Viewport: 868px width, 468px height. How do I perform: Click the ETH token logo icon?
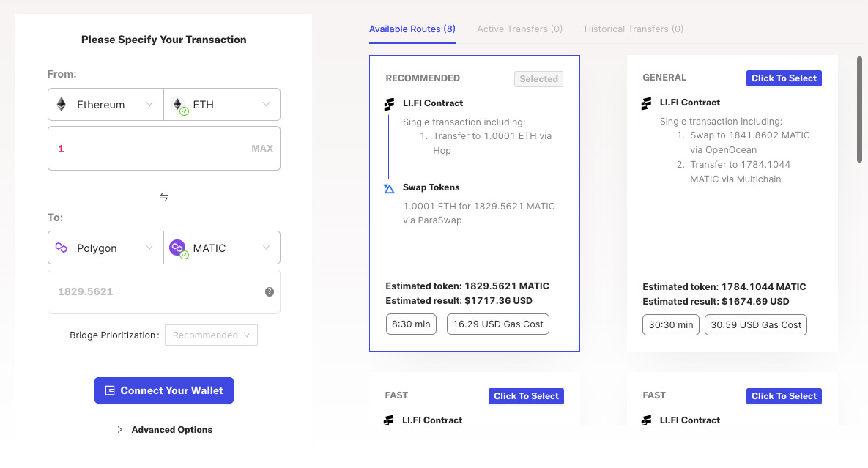178,105
